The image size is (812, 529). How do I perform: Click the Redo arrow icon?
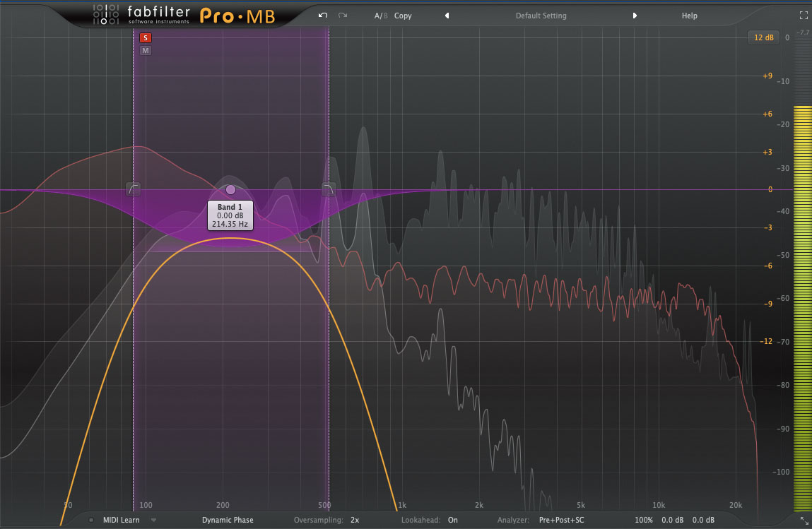click(343, 16)
